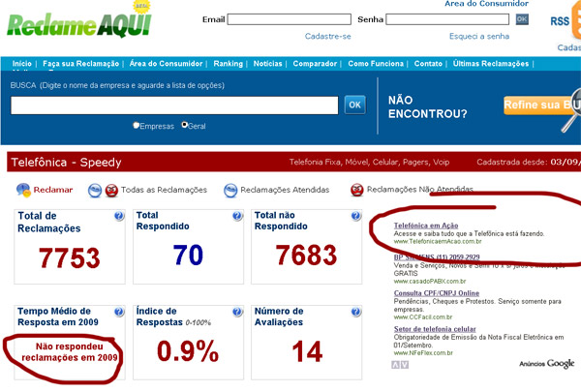The height and width of the screenshot is (392, 581).
Task: Click the top Área do Consumidor header link
Action: tap(486, 4)
